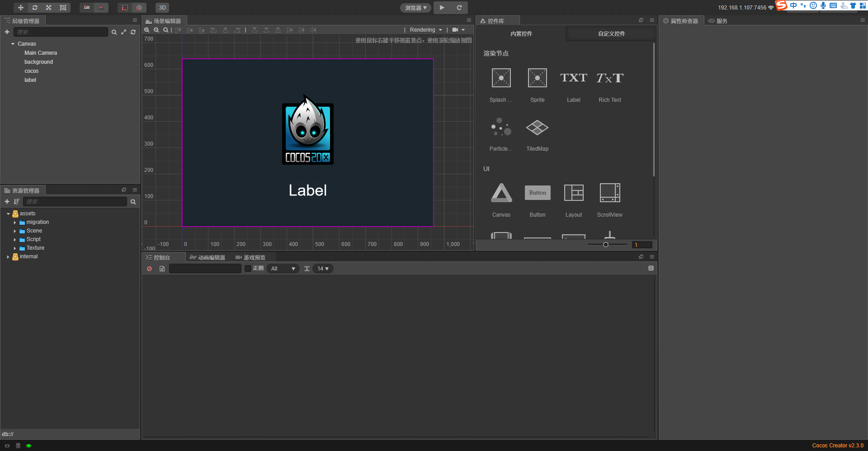Focus the console filter text field
868x451 pixels.
(205, 269)
